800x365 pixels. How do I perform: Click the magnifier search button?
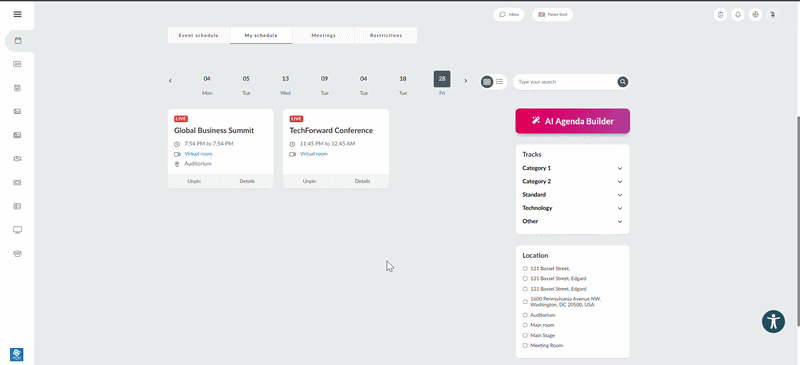622,82
